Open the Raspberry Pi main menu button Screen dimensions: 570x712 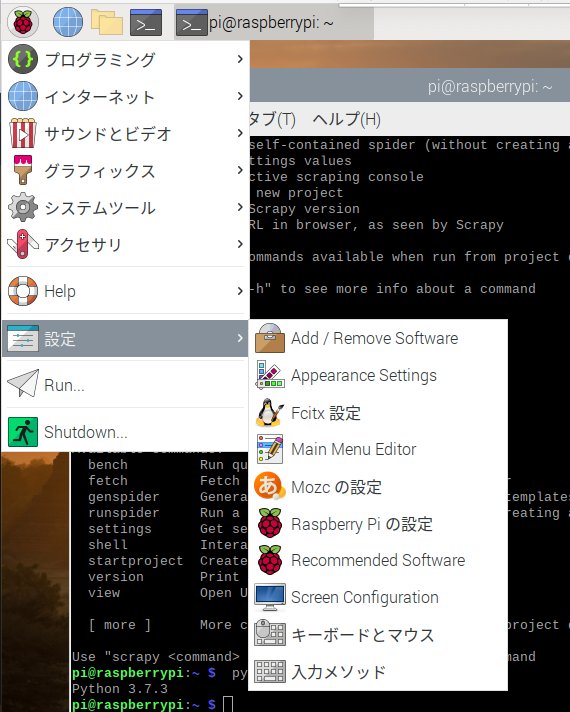(x=23, y=22)
